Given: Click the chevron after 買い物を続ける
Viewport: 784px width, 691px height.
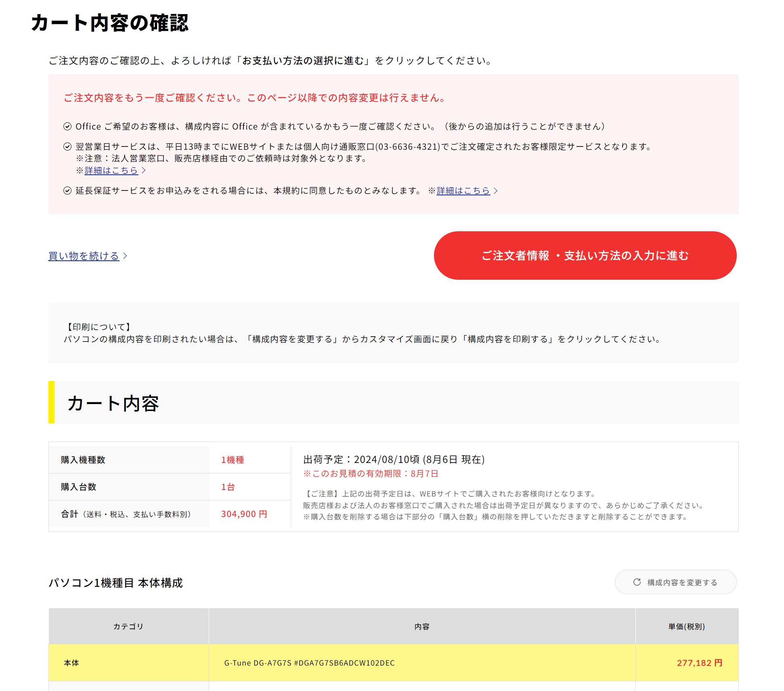Looking at the screenshot, I should tap(125, 256).
